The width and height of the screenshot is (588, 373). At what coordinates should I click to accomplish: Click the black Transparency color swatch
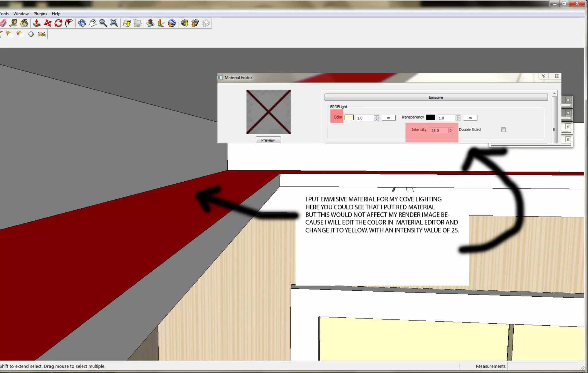click(430, 118)
